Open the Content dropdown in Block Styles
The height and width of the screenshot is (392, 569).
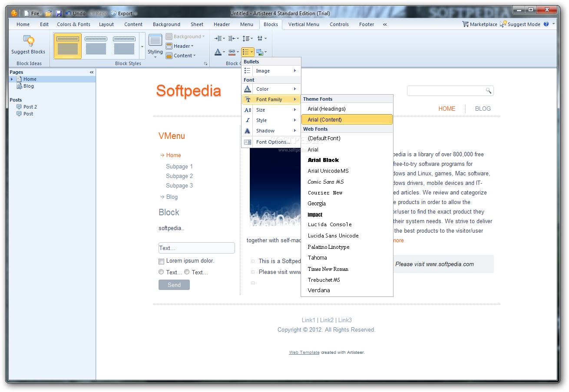tap(181, 56)
